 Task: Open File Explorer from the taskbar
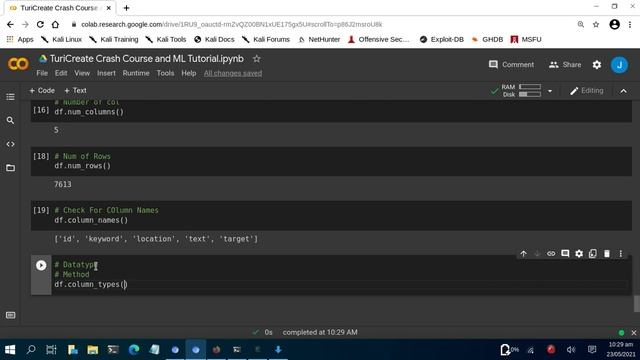[93, 350]
